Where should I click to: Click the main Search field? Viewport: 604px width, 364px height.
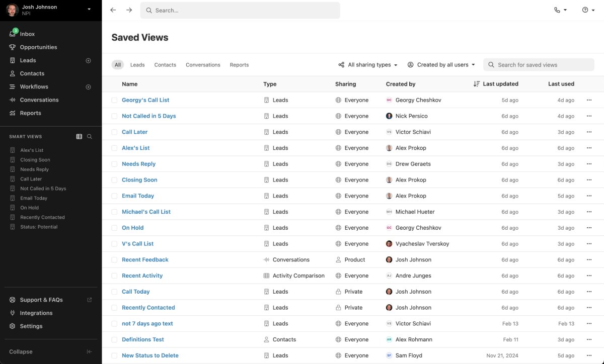pos(240,10)
